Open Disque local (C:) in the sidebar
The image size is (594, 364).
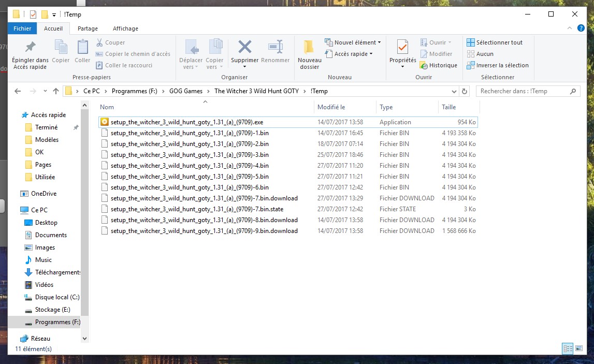pos(52,297)
